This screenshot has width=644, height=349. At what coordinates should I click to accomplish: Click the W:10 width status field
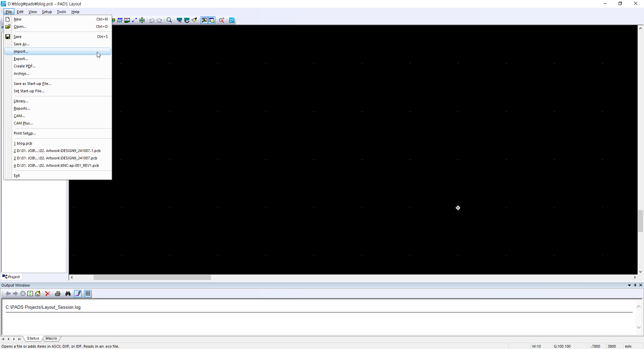[x=536, y=346]
